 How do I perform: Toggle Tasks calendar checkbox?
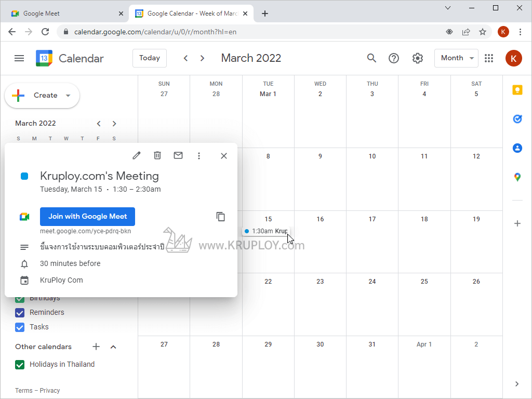(x=20, y=327)
